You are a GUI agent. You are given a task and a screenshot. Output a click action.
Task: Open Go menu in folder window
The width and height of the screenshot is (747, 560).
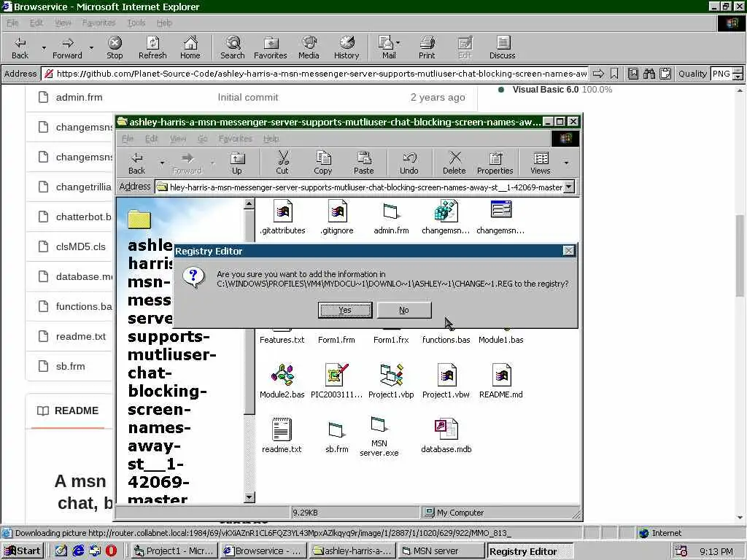[203, 139]
